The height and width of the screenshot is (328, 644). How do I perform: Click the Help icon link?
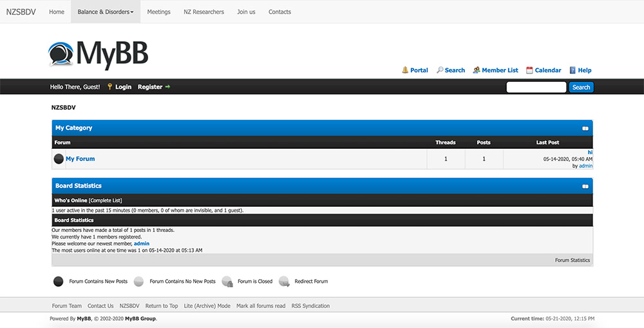click(580, 70)
